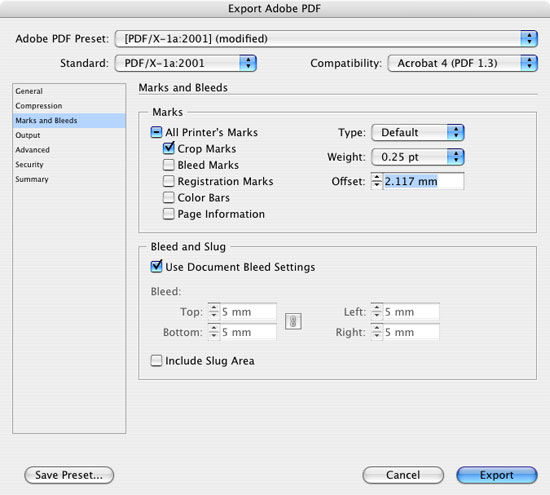This screenshot has width=550, height=495.
Task: Select the Output panel
Action: (69, 135)
